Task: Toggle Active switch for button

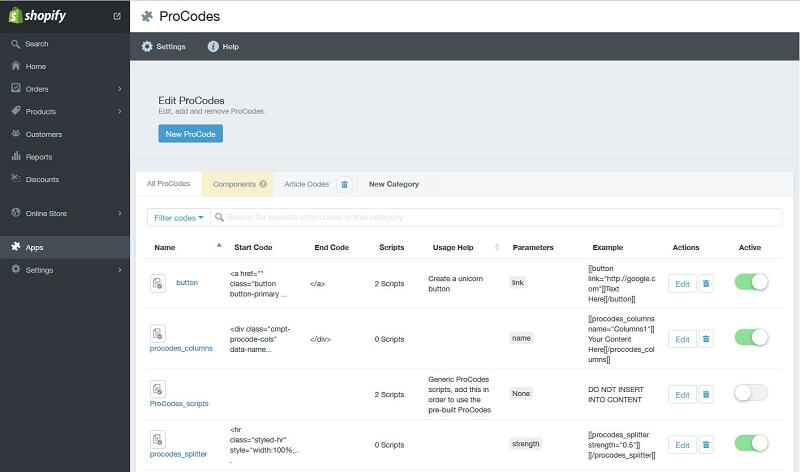Action: (x=752, y=282)
